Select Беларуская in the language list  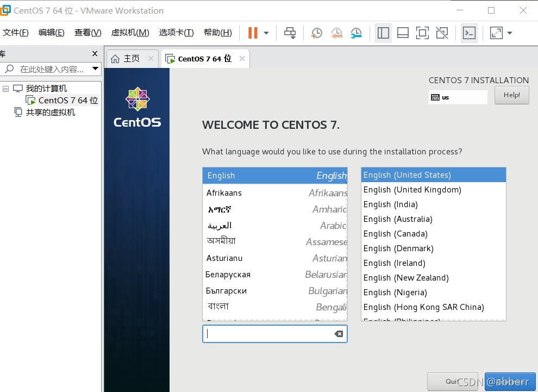(x=275, y=274)
